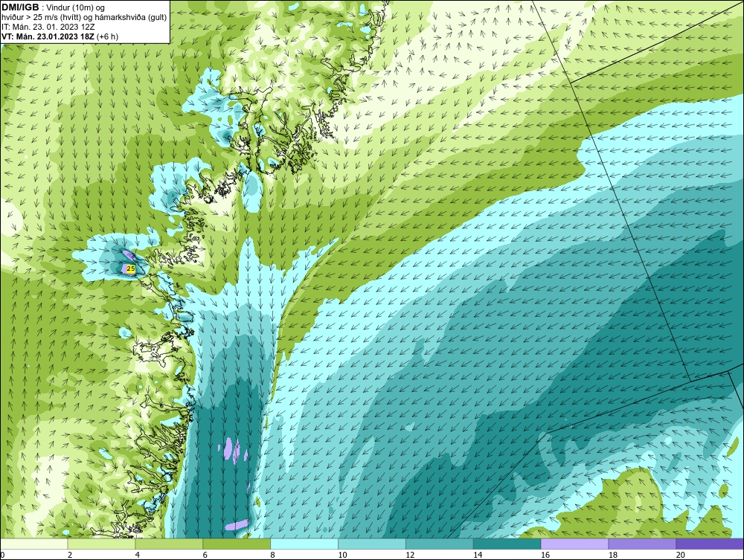The height and width of the screenshot is (560, 744).
Task: Click the 14-16 m/s dark teal swatch
Action: pyautogui.click(x=507, y=544)
